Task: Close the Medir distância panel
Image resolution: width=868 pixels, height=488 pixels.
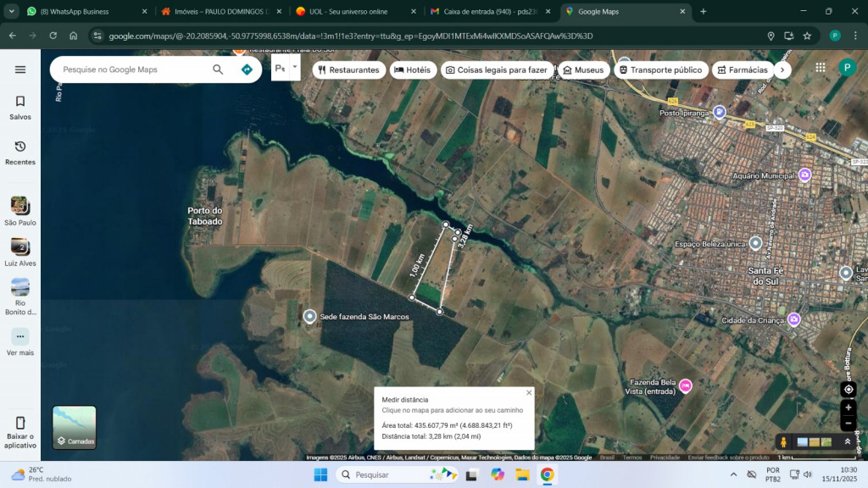Action: pyautogui.click(x=529, y=393)
